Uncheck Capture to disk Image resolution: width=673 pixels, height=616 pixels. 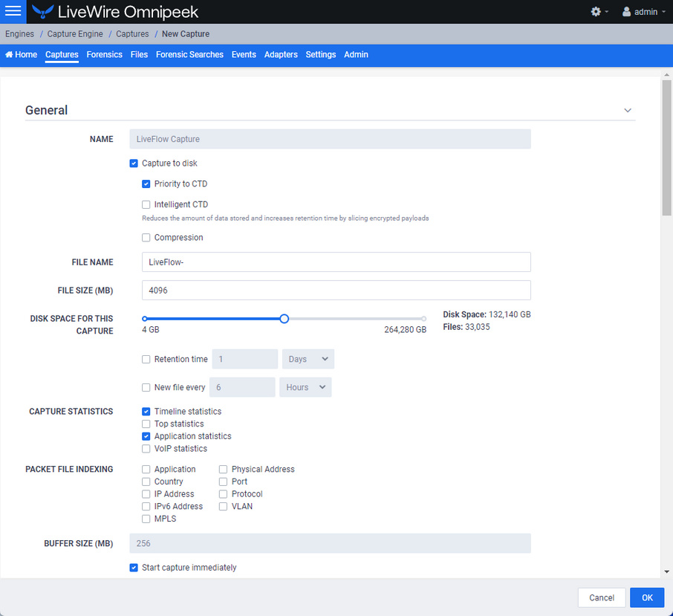coord(134,163)
